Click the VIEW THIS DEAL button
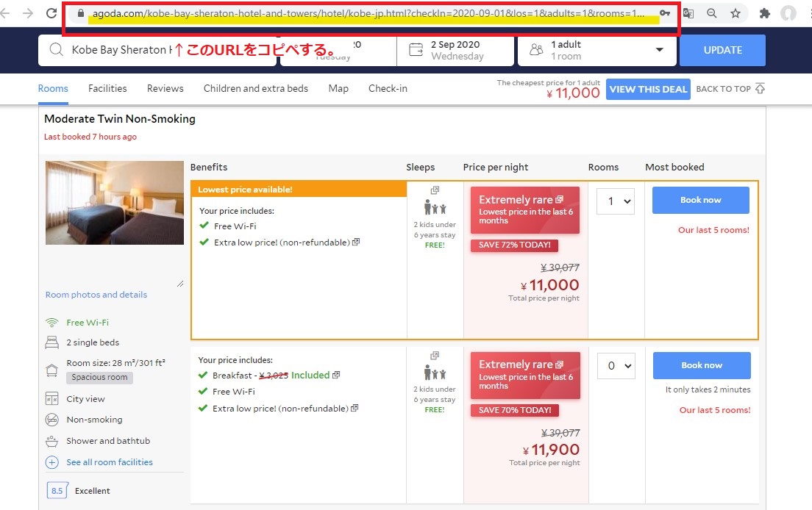812x510 pixels. [x=648, y=89]
